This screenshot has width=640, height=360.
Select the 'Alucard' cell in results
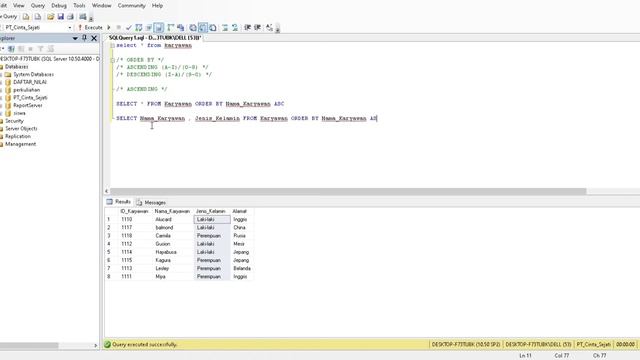172,219
